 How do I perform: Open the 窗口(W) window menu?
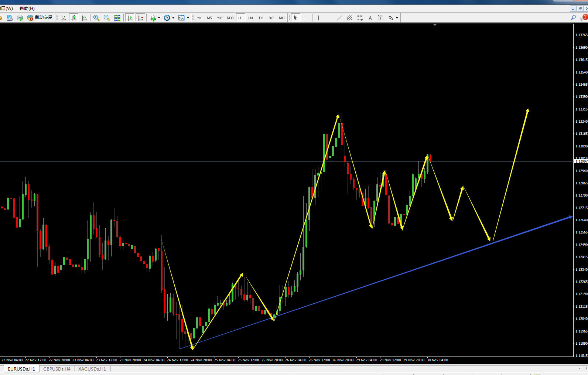click(6, 8)
